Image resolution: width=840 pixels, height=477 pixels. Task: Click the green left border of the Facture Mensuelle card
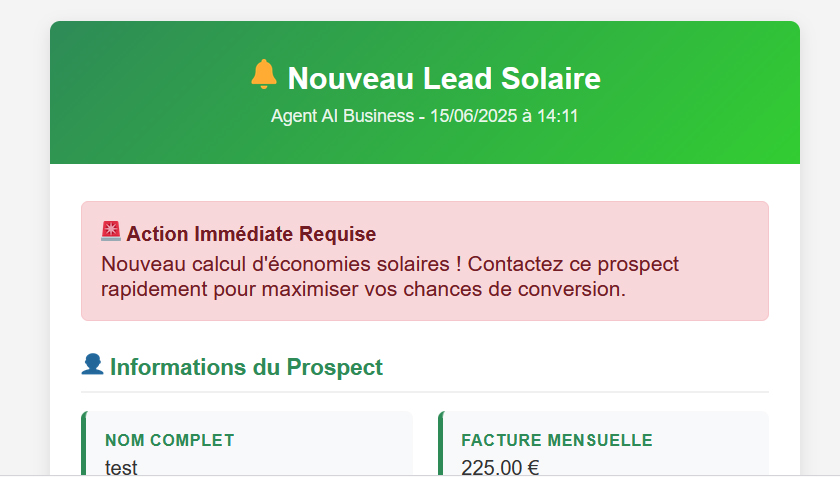click(440, 444)
